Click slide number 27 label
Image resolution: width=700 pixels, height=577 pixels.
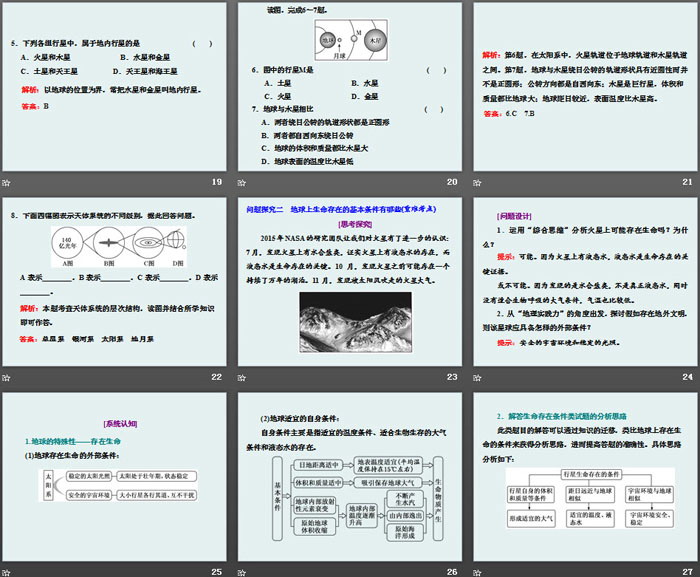688,572
